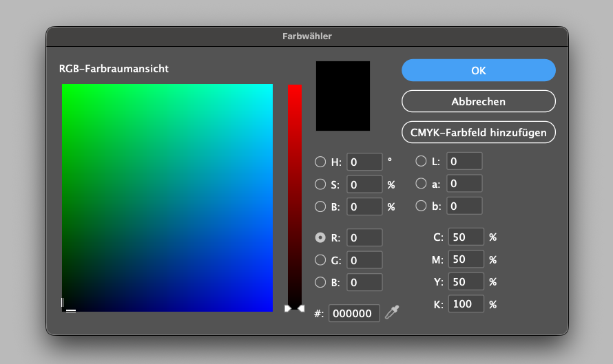Click the G value input field
613x364 pixels.
coord(364,260)
